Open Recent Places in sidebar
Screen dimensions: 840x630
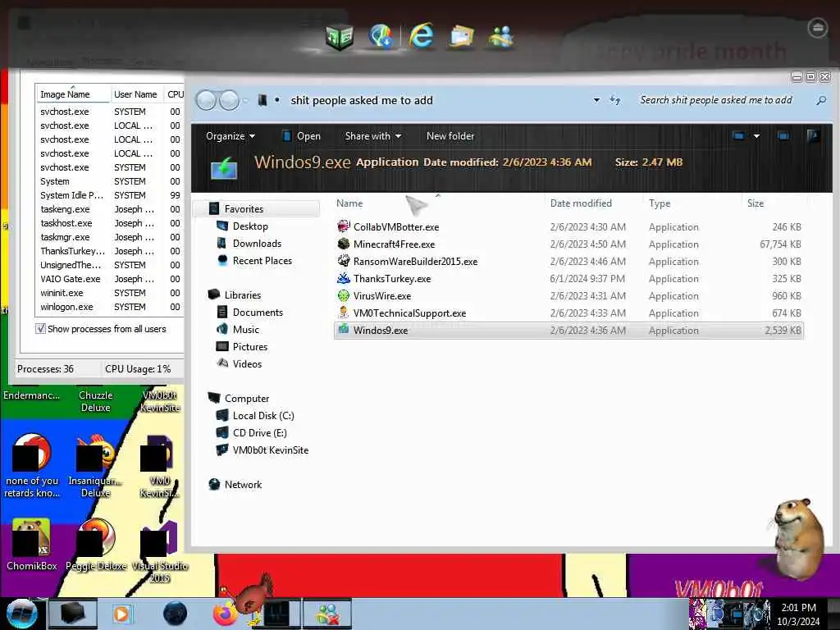(262, 260)
